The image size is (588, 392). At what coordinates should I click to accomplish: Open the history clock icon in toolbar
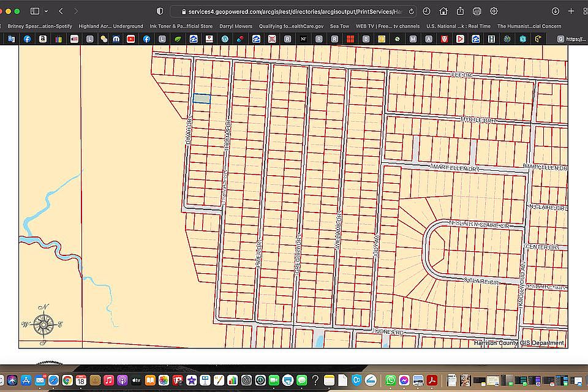426,11
